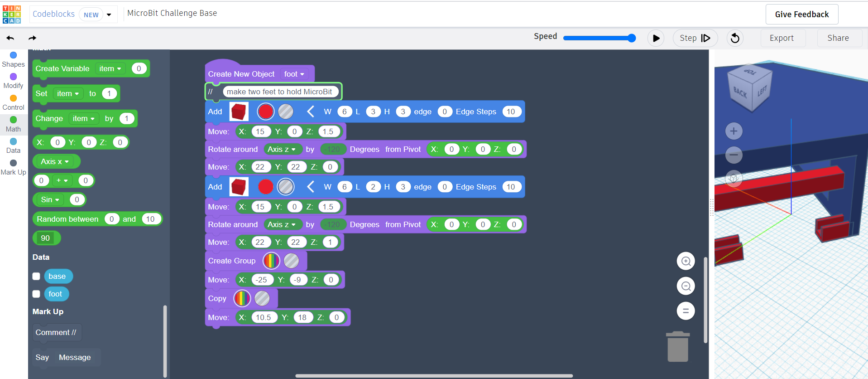The width and height of the screenshot is (868, 379).
Task: Select the Shapes category
Action: 13,60
